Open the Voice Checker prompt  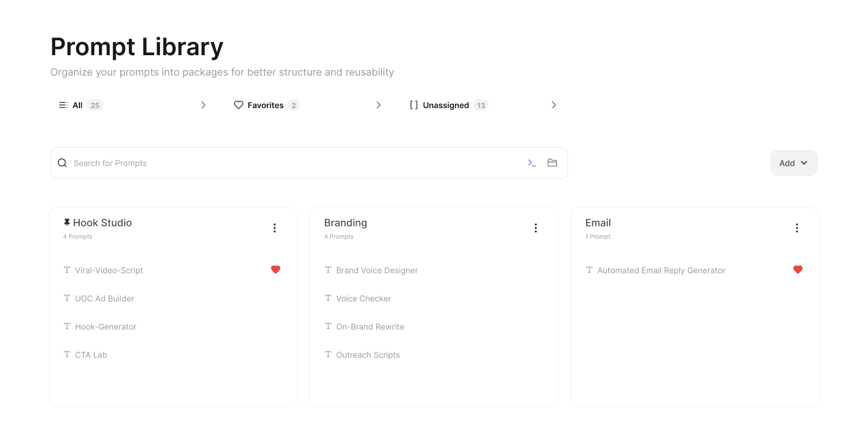point(364,298)
